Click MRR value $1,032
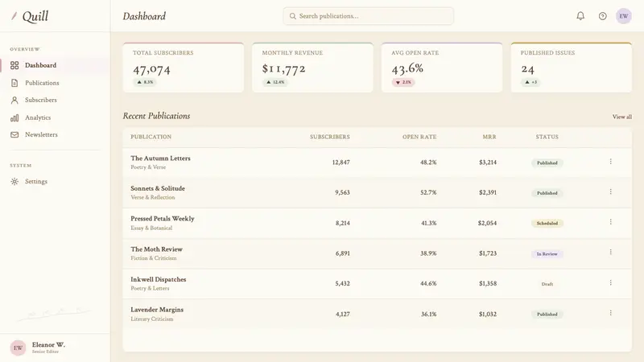 coord(488,315)
